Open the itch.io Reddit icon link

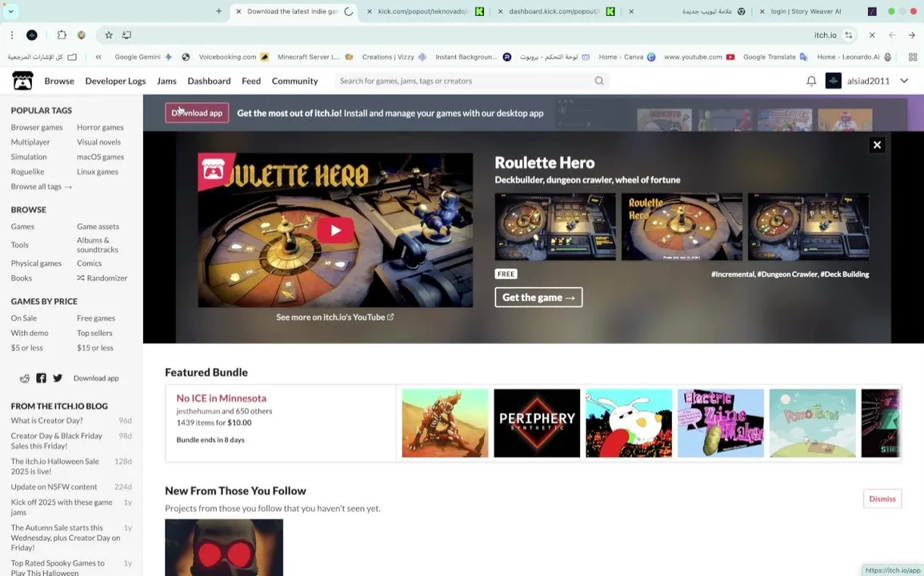click(25, 378)
